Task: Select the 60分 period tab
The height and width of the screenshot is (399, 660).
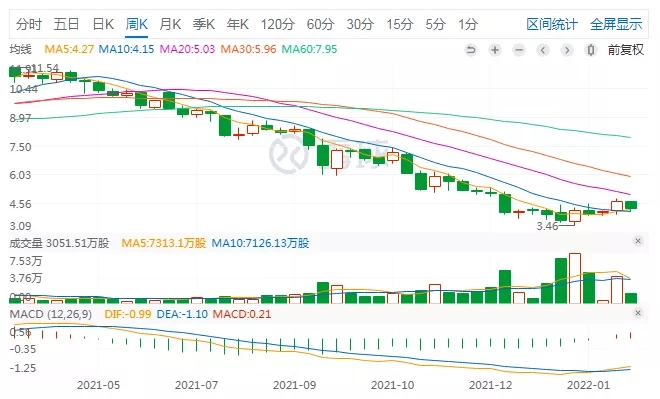Action: pyautogui.click(x=320, y=24)
